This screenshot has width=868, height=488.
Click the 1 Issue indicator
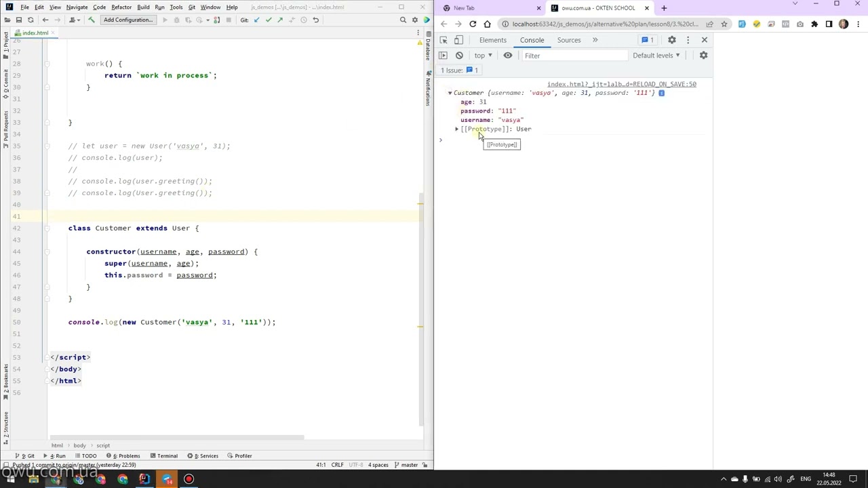point(459,70)
